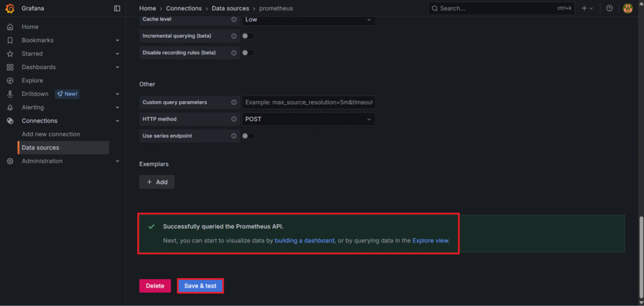
Task: Click the HTTP method info icon
Action: tap(234, 119)
